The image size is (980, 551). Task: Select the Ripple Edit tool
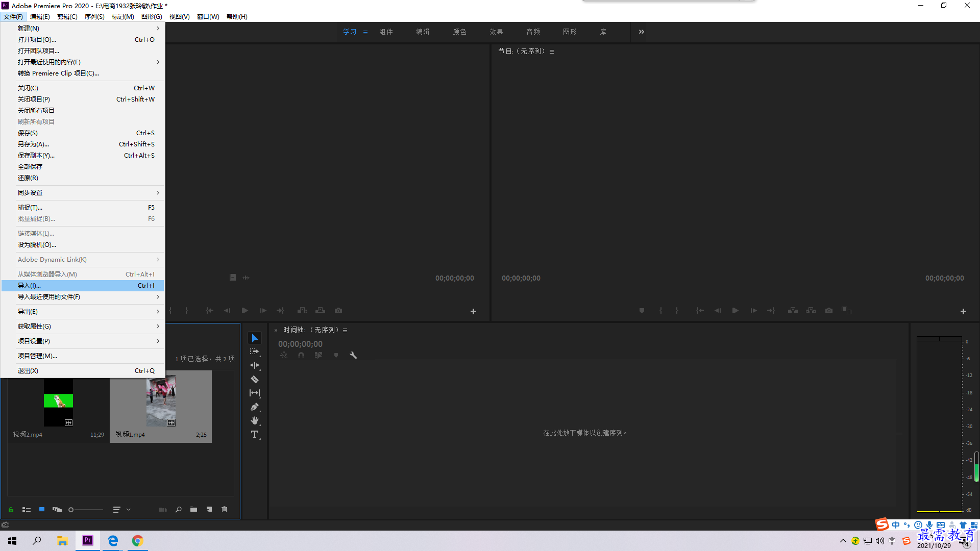pos(255,365)
